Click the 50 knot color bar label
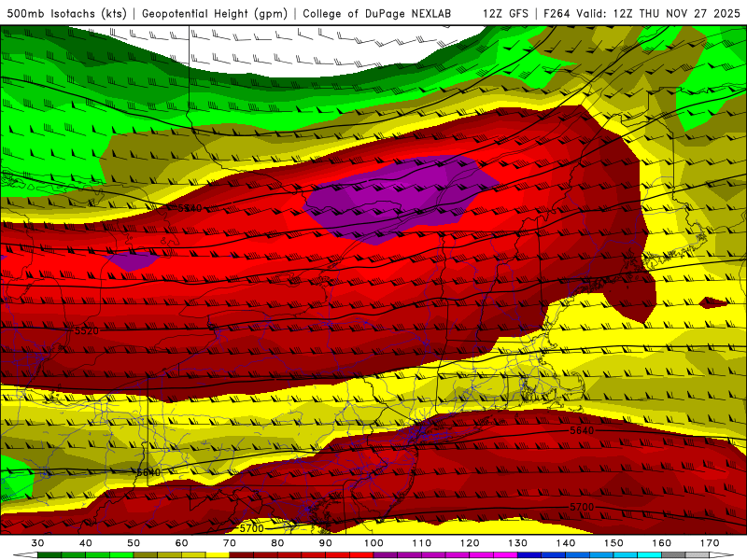 point(134,543)
